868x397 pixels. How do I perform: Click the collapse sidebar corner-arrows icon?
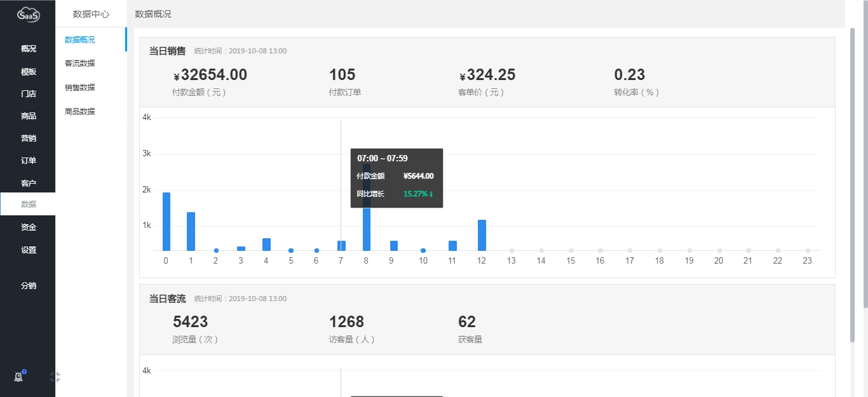pos(55,377)
